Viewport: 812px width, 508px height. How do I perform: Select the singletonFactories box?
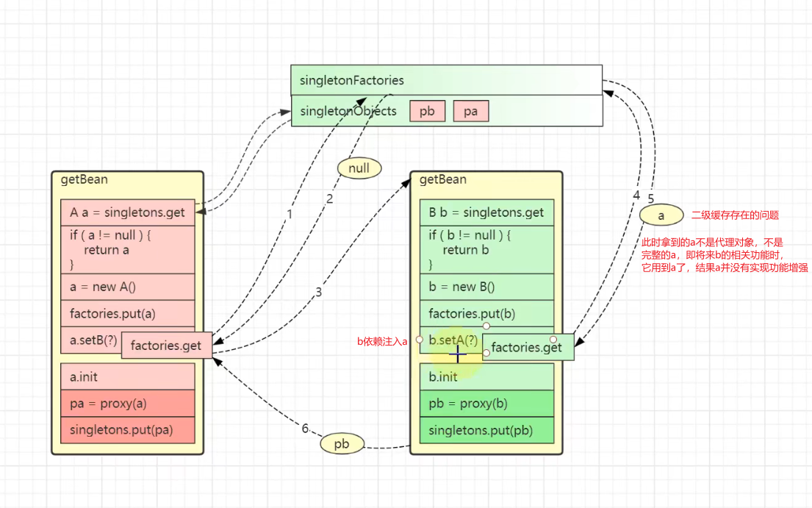click(x=446, y=80)
